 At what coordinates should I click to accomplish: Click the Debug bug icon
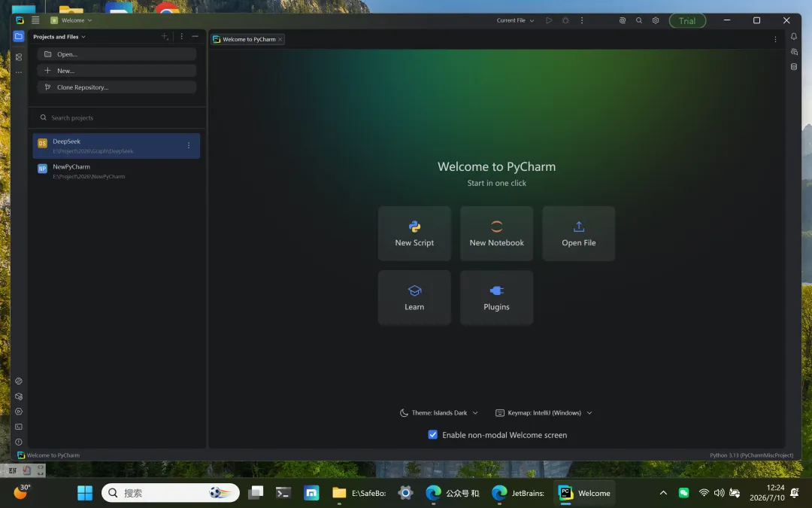565,20
